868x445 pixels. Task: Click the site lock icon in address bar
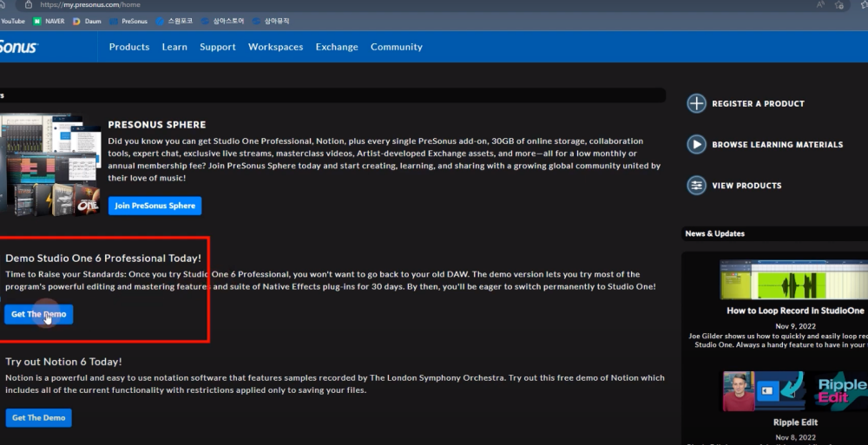[29, 4]
